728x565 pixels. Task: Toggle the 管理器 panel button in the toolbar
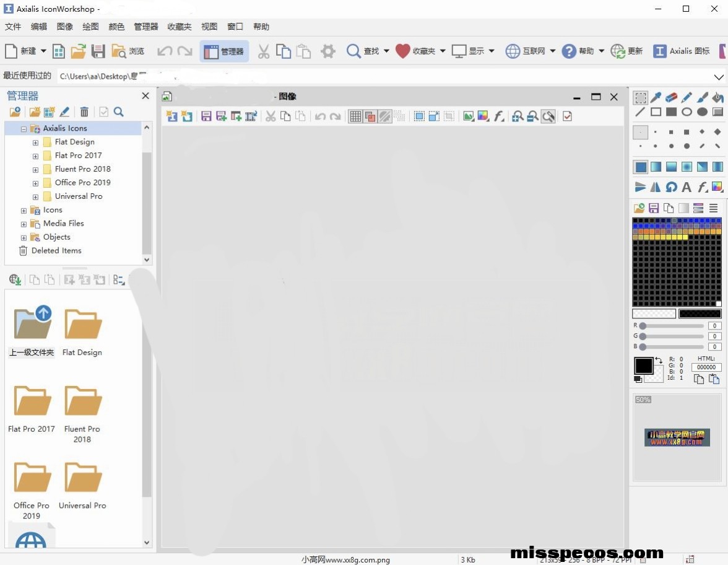[224, 51]
